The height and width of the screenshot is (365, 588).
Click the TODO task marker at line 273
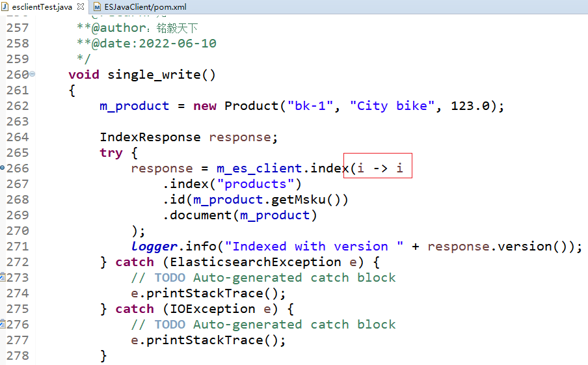tap(3, 277)
